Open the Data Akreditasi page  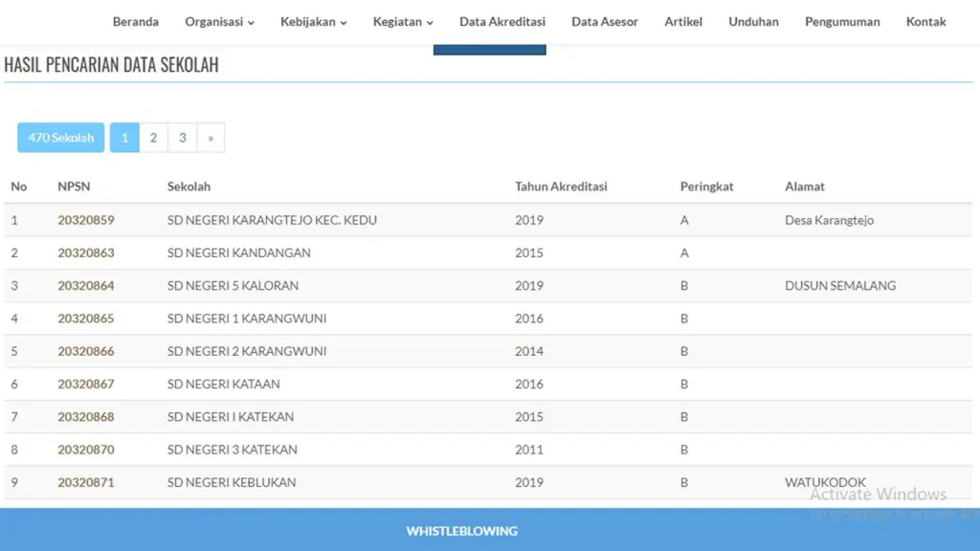tap(502, 22)
